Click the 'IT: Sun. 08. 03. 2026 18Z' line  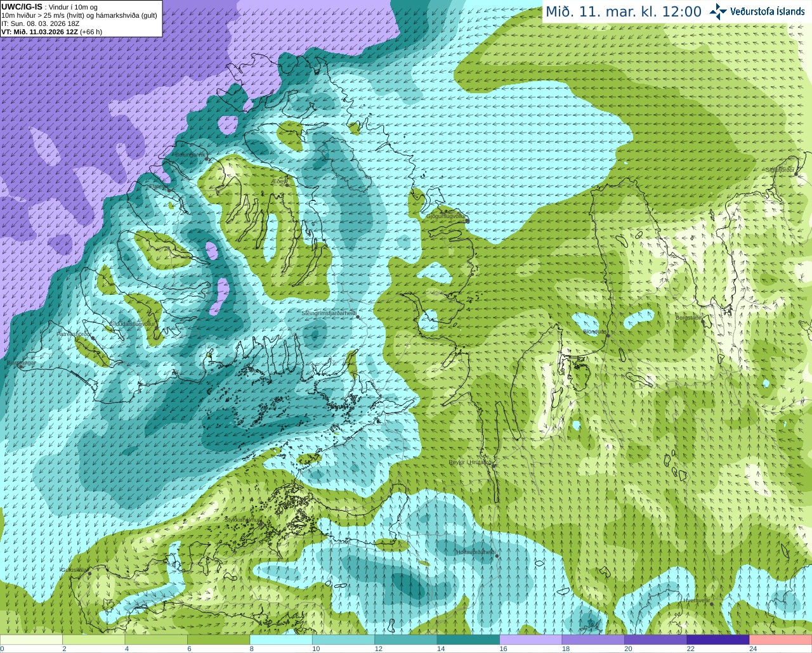[x=41, y=23]
